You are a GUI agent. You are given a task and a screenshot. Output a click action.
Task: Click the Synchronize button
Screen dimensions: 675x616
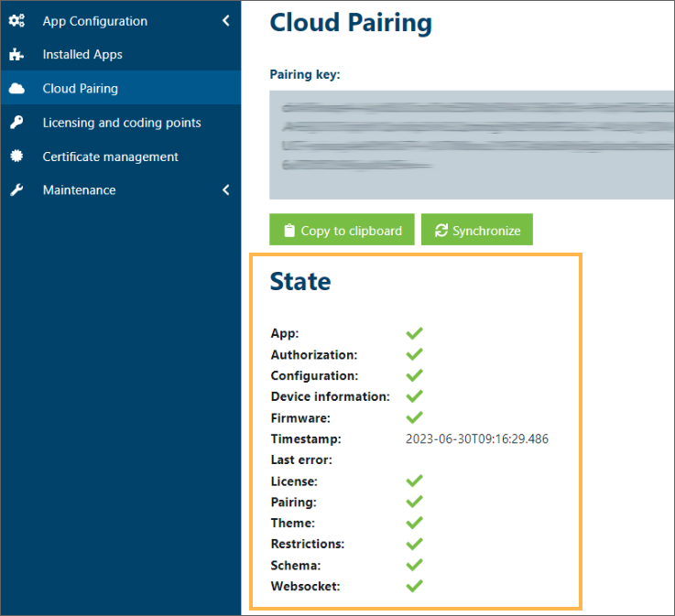[x=477, y=229]
